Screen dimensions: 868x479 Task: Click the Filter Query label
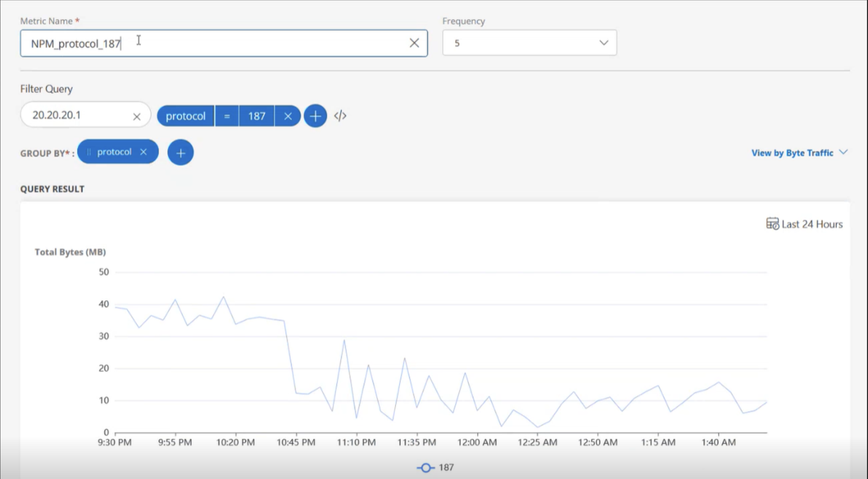click(x=46, y=89)
